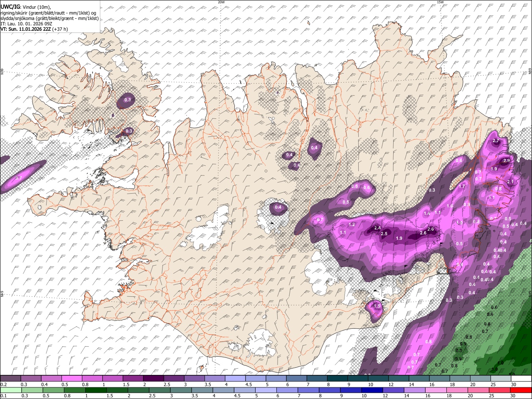
Task: Click the '20W' longitude label
Action: (221, 2)
